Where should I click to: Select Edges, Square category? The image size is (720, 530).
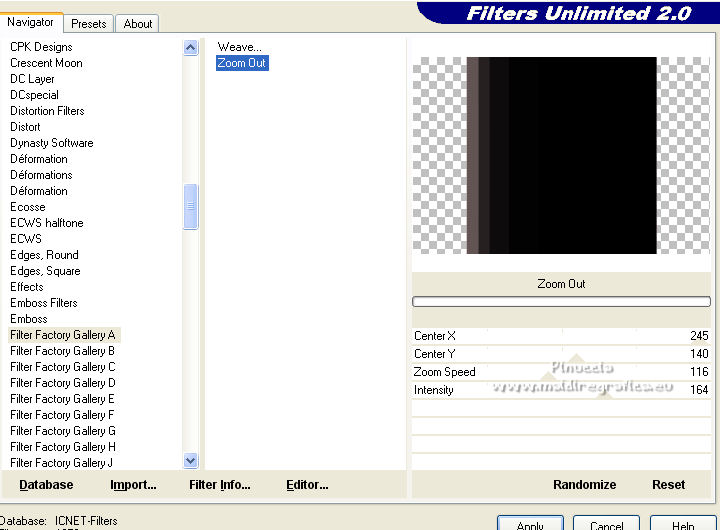click(x=45, y=271)
